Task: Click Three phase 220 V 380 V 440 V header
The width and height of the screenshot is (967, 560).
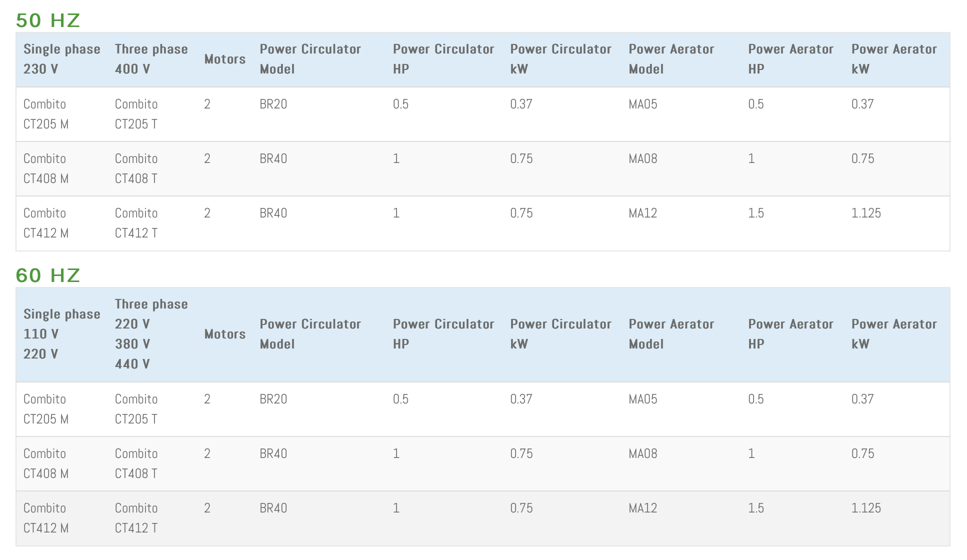Action: [151, 334]
